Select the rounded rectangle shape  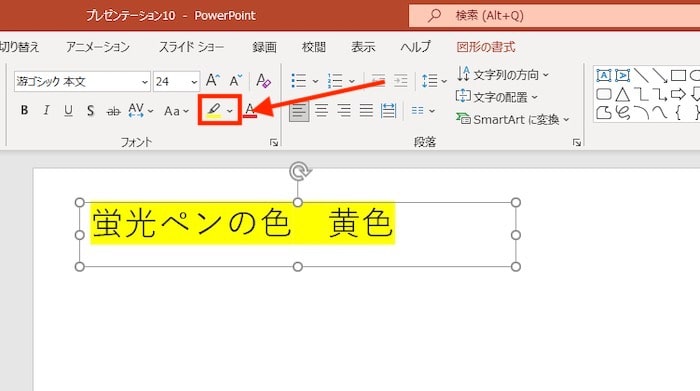604,94
